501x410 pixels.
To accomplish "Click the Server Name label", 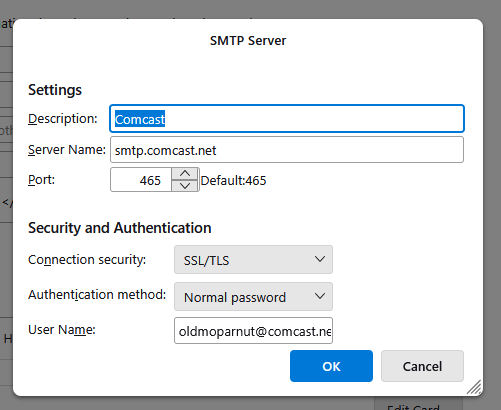I will [67, 150].
